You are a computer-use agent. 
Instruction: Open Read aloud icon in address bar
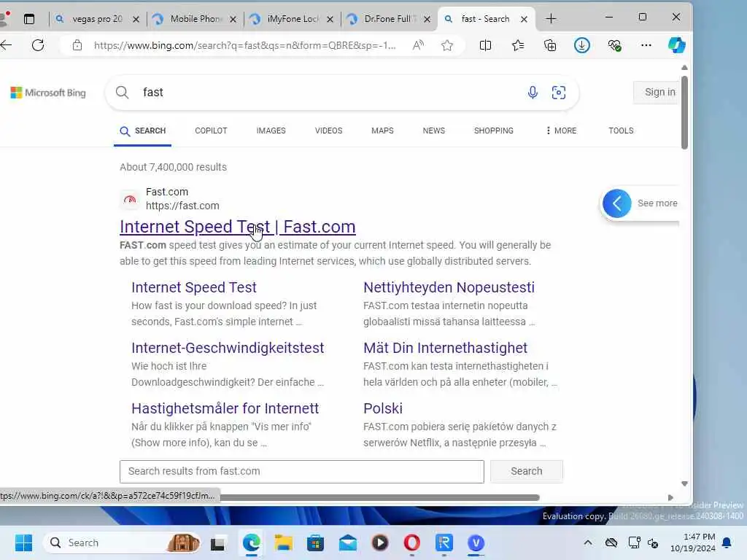pyautogui.click(x=418, y=45)
